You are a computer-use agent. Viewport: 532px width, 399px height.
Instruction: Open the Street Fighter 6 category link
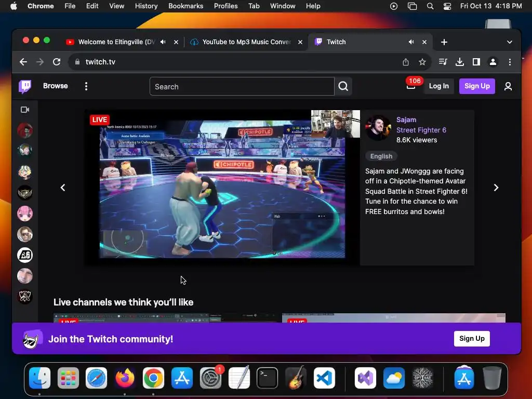[421, 130]
